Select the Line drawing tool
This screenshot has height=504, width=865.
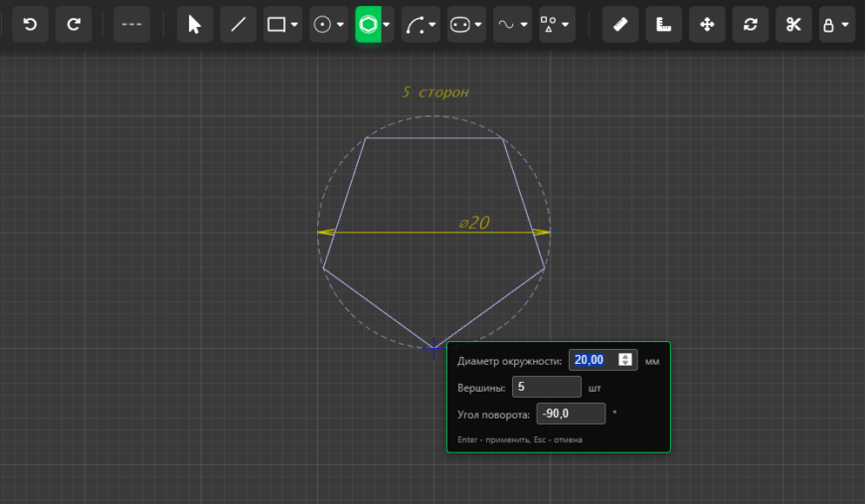click(x=239, y=24)
